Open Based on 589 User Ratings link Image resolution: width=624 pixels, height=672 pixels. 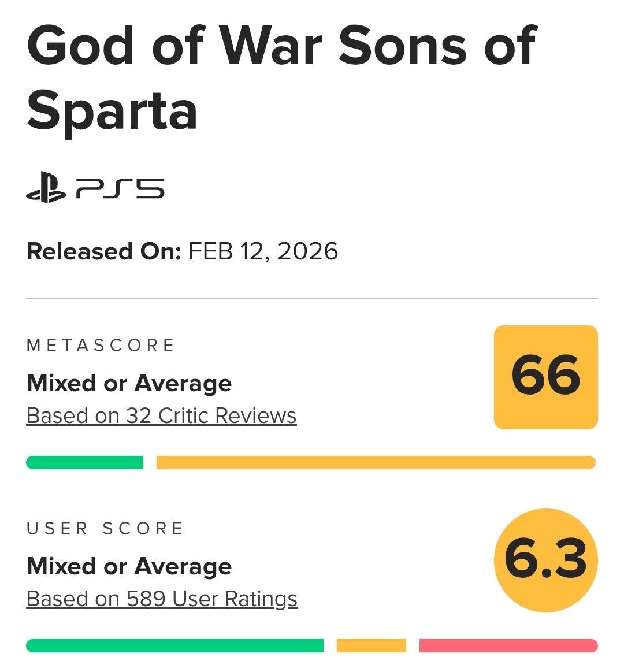click(162, 599)
